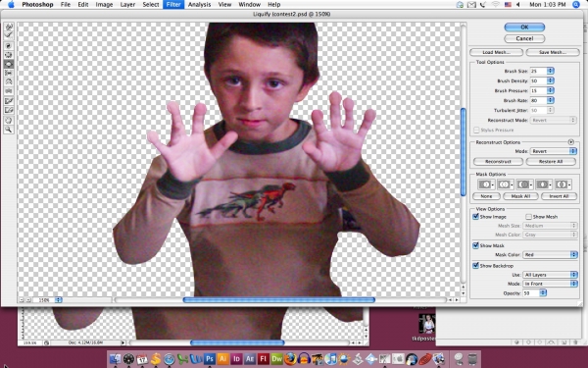Open the Trash in the Dock
588x368 pixels.
click(472, 359)
